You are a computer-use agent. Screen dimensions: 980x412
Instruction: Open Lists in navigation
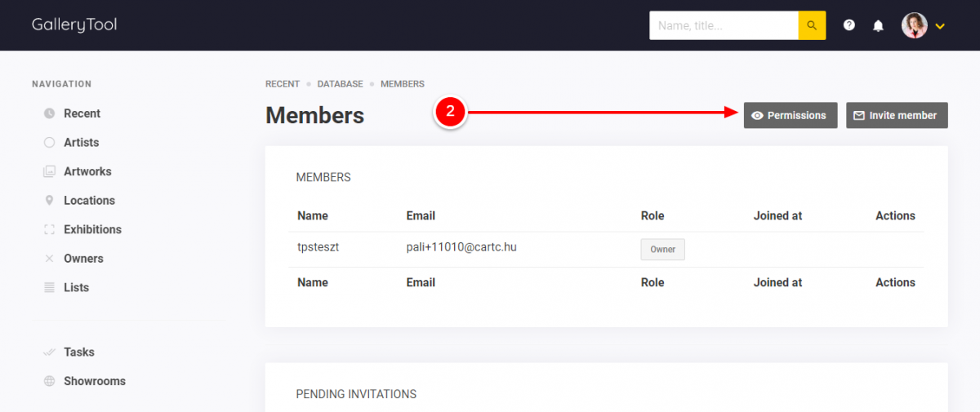[77, 287]
